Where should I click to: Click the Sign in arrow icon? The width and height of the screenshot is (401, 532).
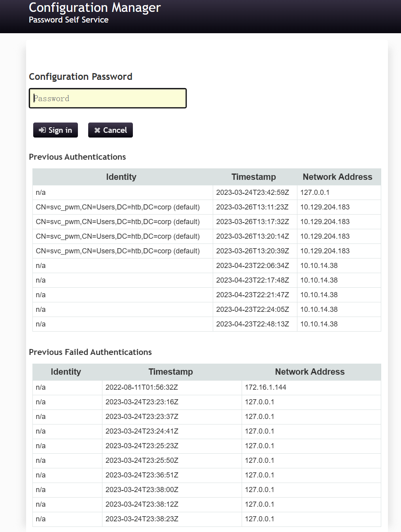(42, 130)
